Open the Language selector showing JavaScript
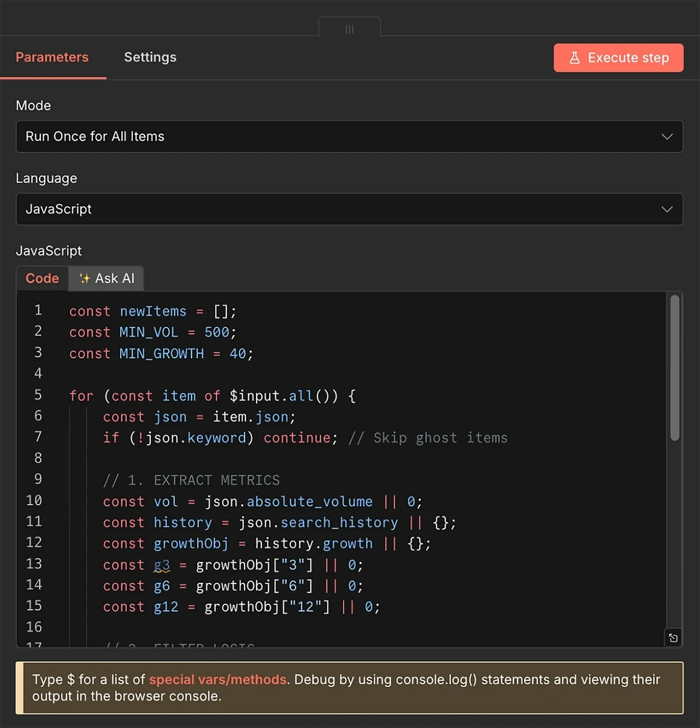The height and width of the screenshot is (728, 700). click(350, 209)
